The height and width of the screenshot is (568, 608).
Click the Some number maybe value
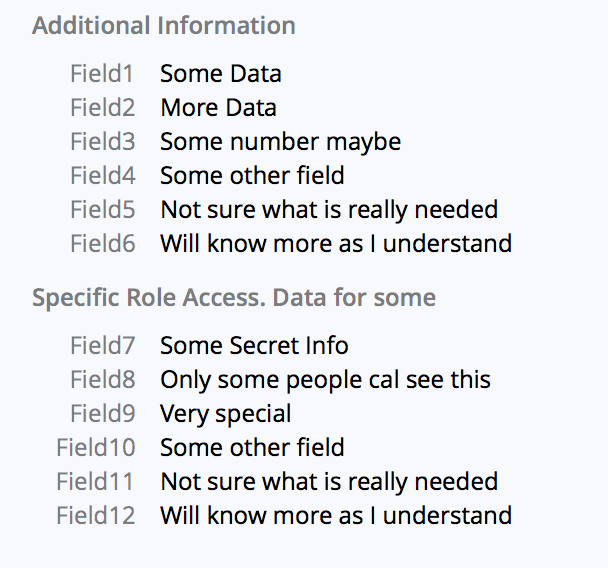coord(280,142)
